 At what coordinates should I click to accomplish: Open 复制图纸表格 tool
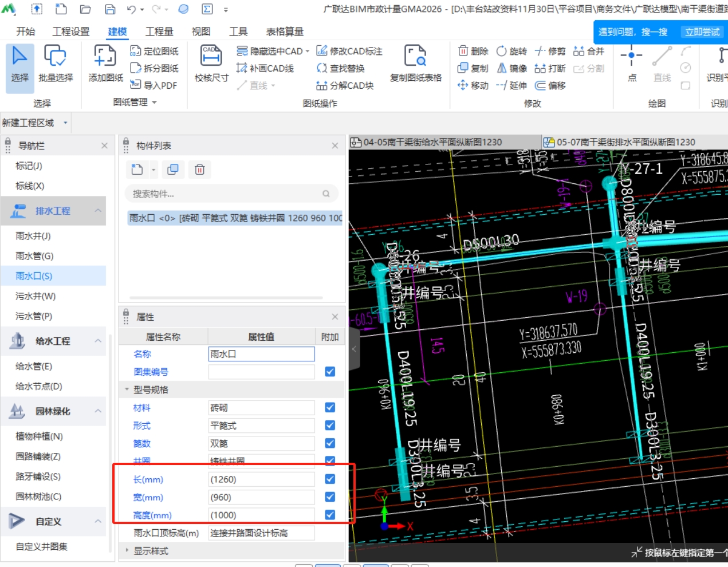tap(416, 64)
